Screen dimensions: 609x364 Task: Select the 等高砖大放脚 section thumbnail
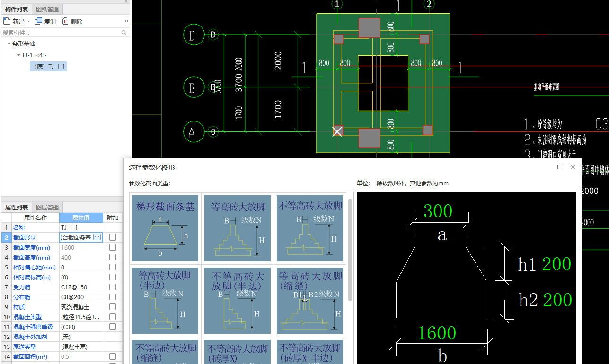[238, 228]
